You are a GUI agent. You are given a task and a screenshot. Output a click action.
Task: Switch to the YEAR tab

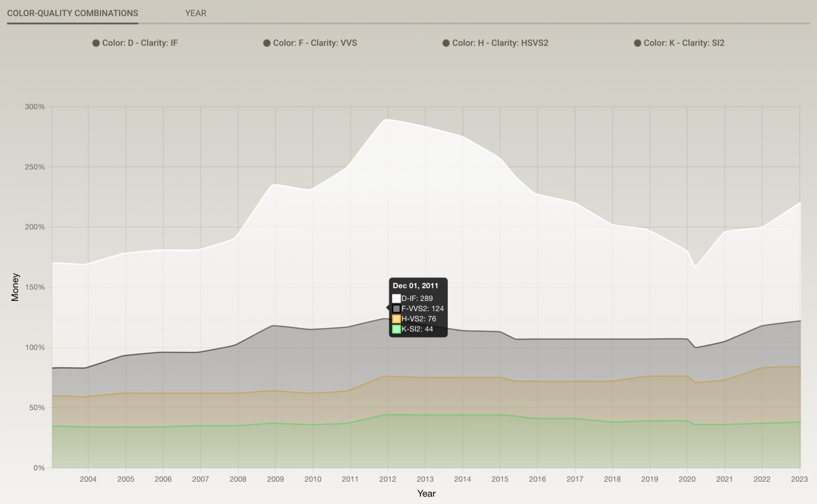(195, 13)
